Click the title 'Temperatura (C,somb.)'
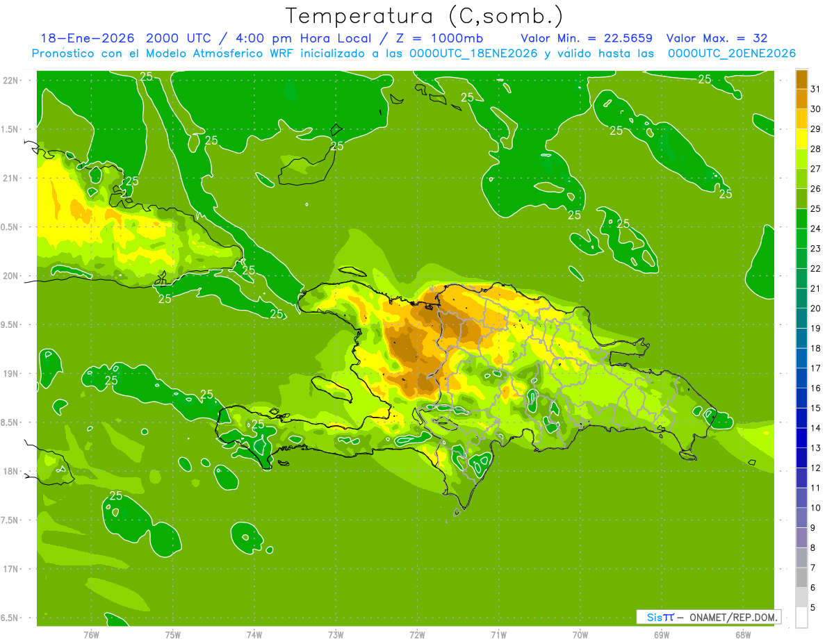 pos(424,17)
